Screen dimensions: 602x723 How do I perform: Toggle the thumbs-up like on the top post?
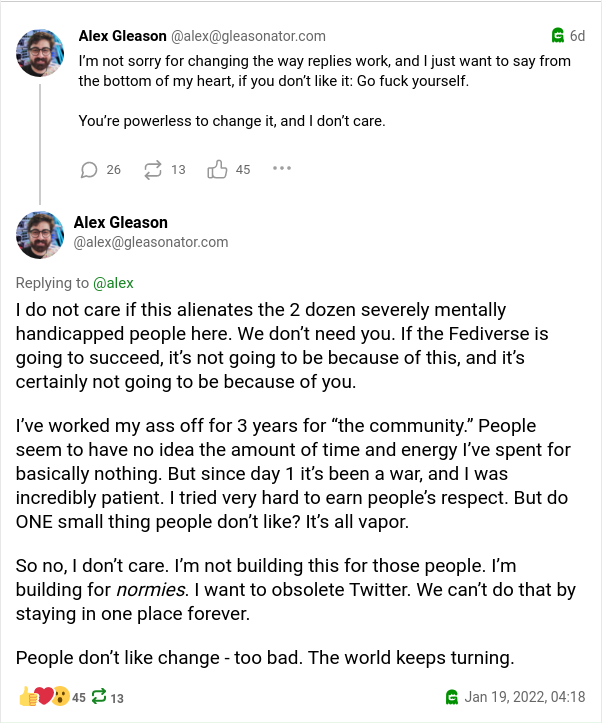[x=217, y=169]
